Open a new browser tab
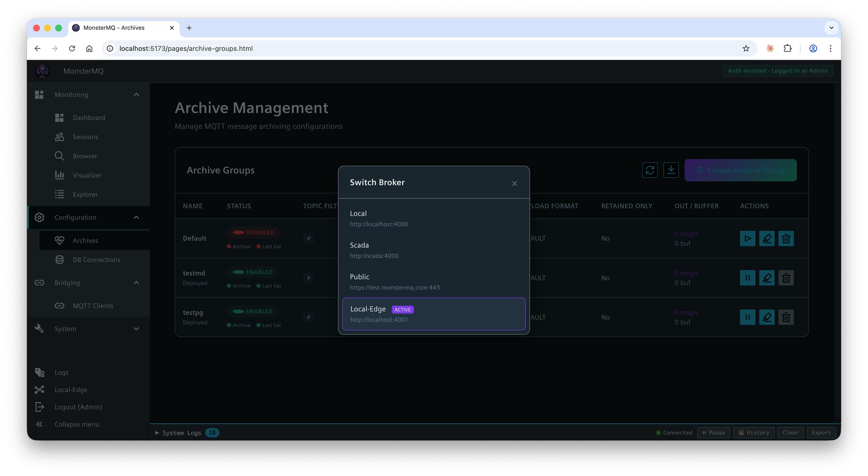868x476 pixels. [x=189, y=28]
